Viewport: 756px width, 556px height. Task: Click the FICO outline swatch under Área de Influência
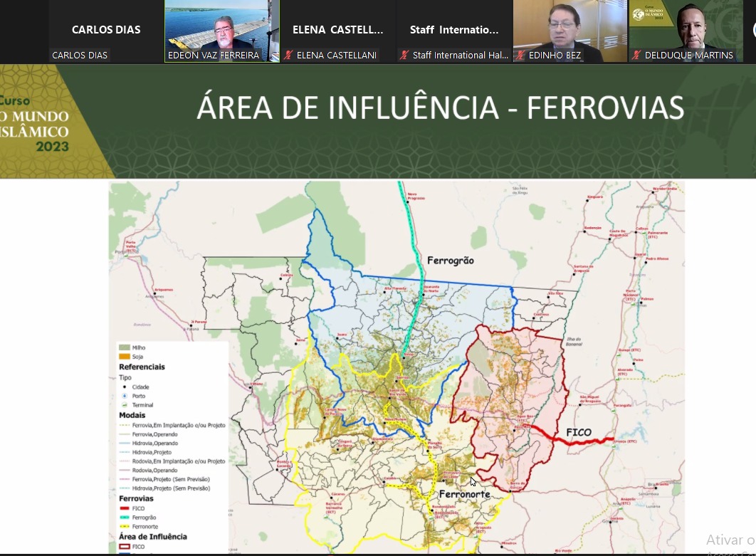click(x=125, y=546)
